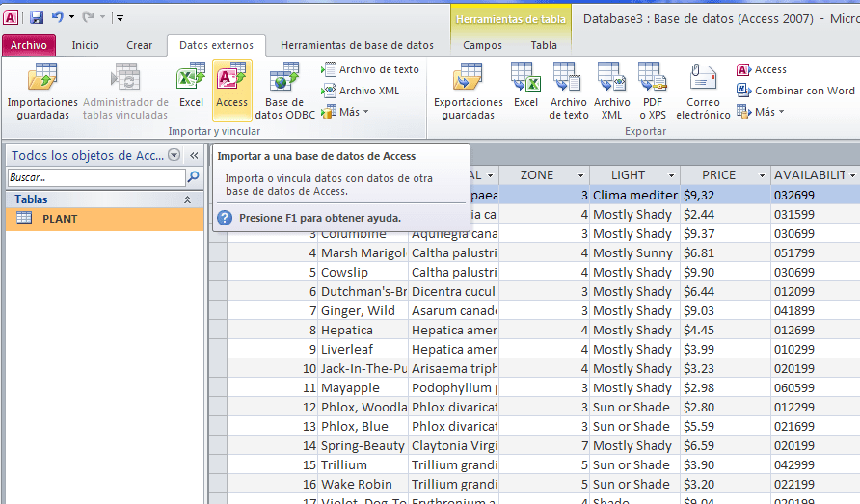Click Combinar con Word button

795,91
